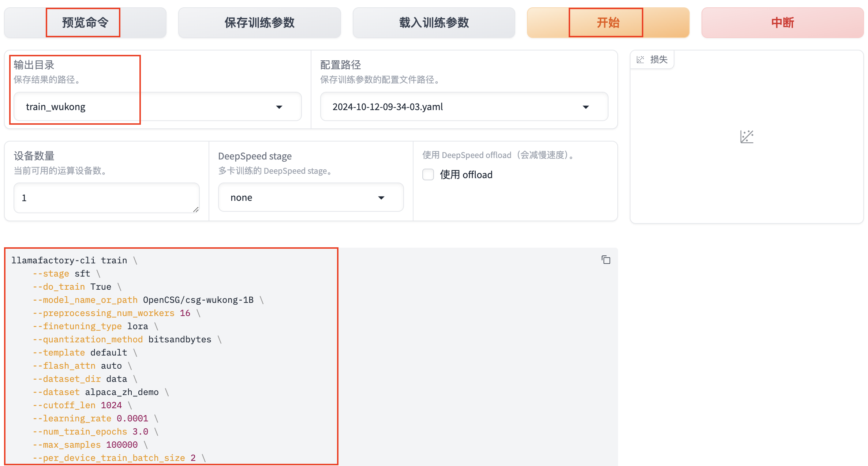Click the 使用 offload label text
The height and width of the screenshot is (466, 868).
tap(466, 175)
